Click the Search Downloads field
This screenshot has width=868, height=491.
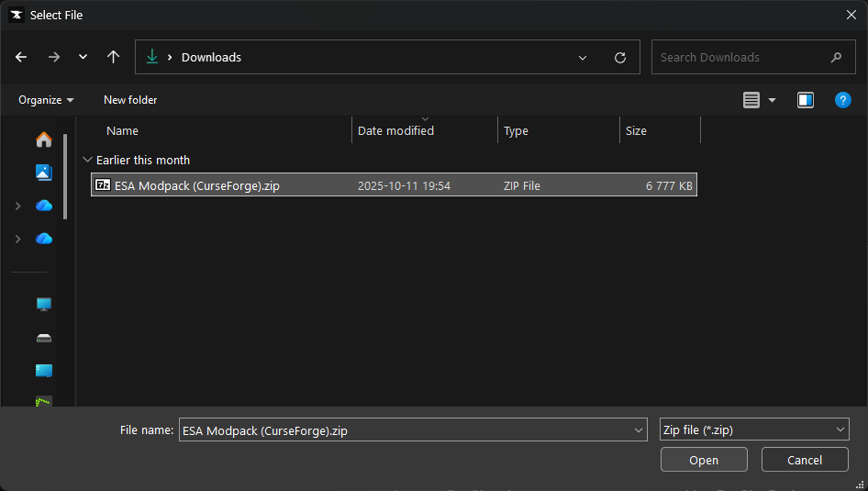(741, 57)
